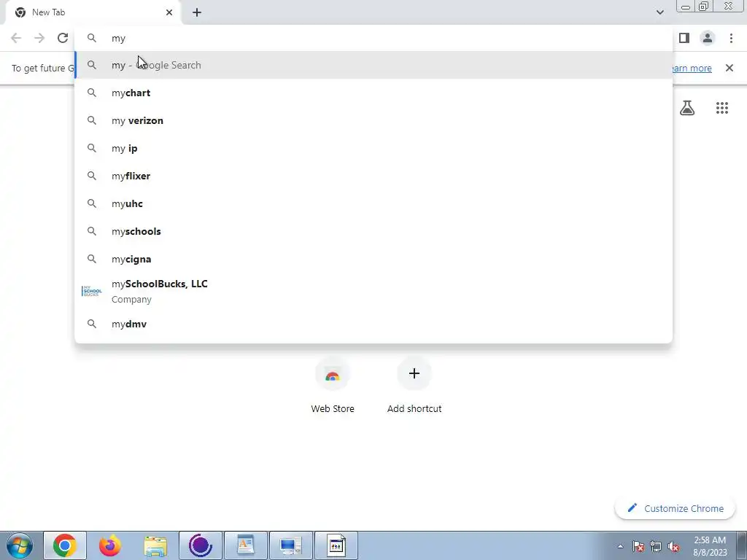The width and height of the screenshot is (747, 560).
Task: Open the document editor taskbar icon
Action: click(x=245, y=545)
